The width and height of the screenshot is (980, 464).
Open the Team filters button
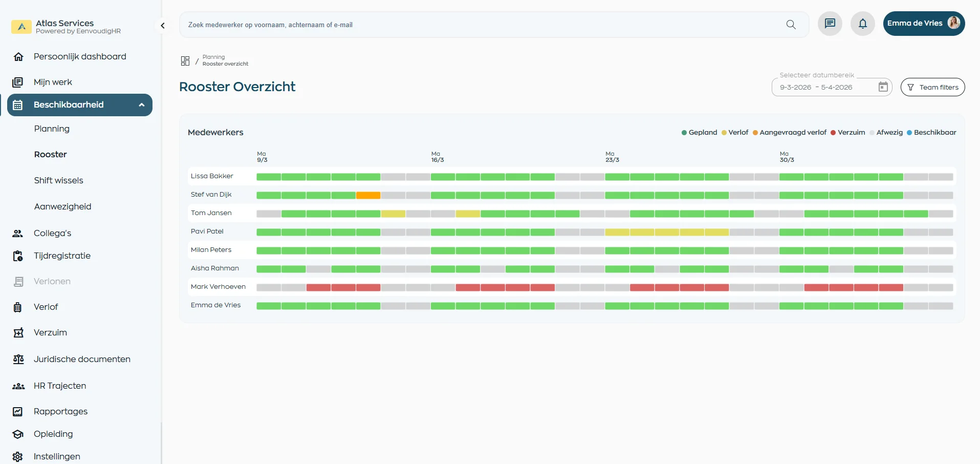tap(932, 87)
